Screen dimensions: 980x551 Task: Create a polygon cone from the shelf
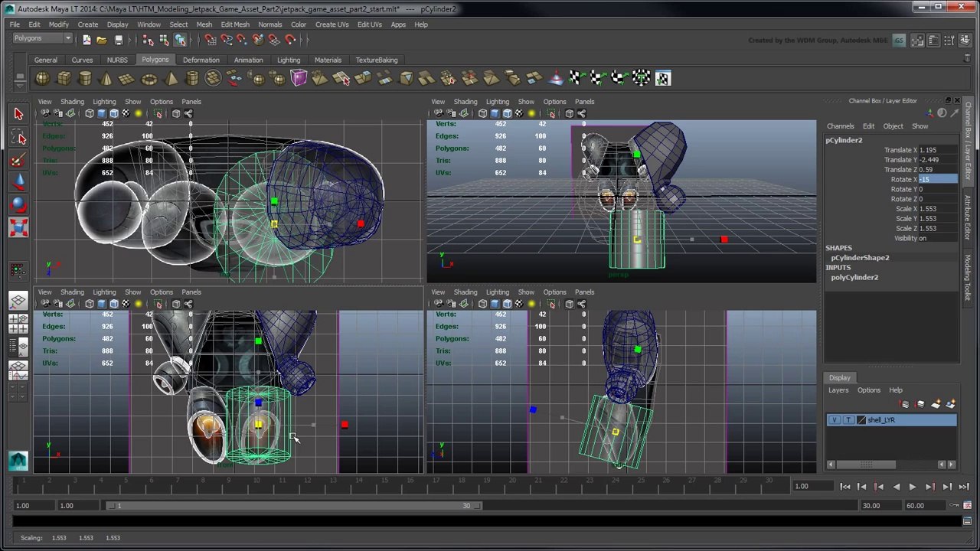pyautogui.click(x=106, y=78)
